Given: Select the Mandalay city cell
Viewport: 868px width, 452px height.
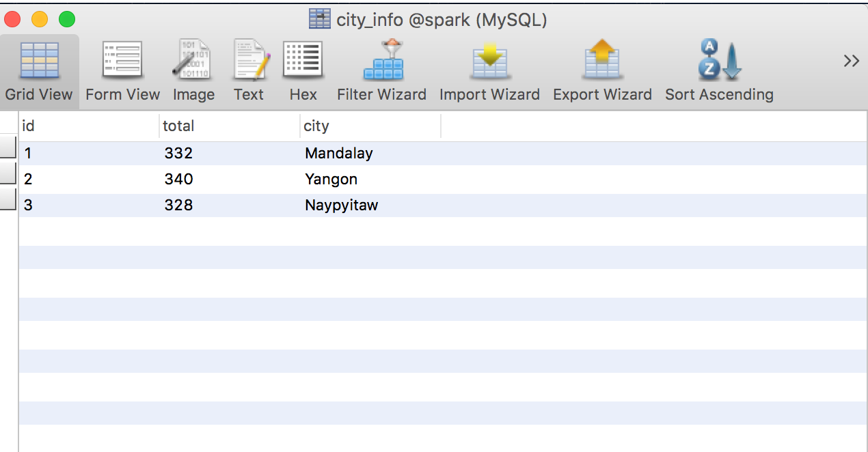Looking at the screenshot, I should (x=338, y=153).
